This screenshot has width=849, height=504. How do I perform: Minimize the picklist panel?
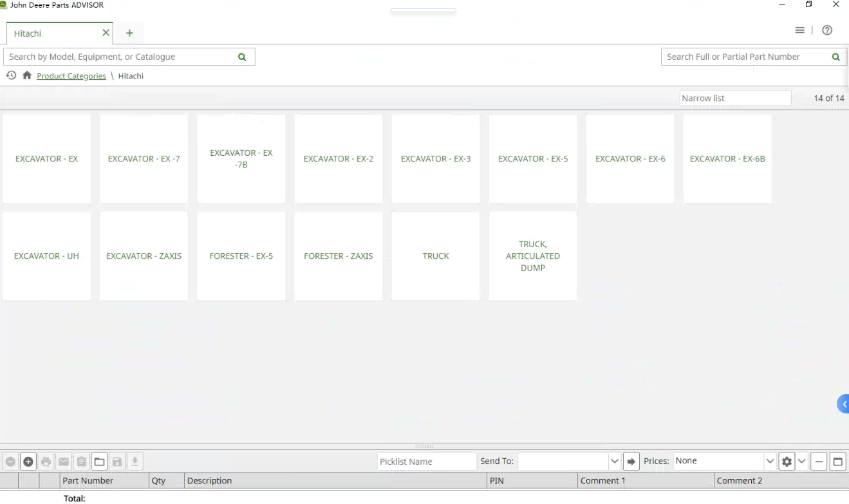819,462
